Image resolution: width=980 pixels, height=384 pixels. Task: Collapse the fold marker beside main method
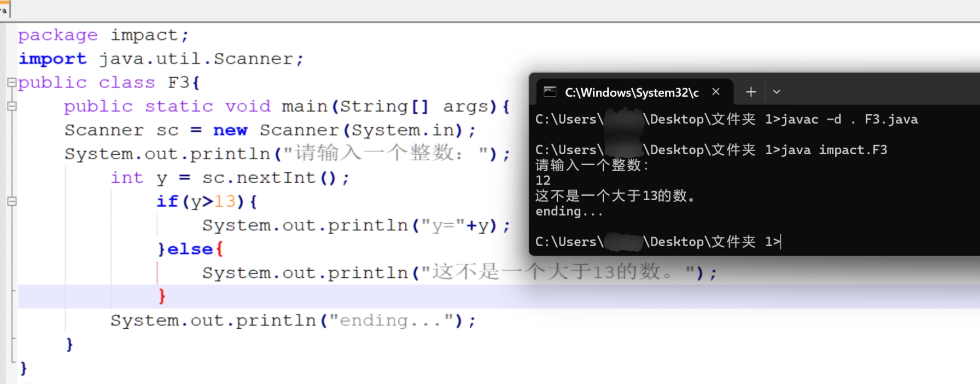[x=11, y=106]
